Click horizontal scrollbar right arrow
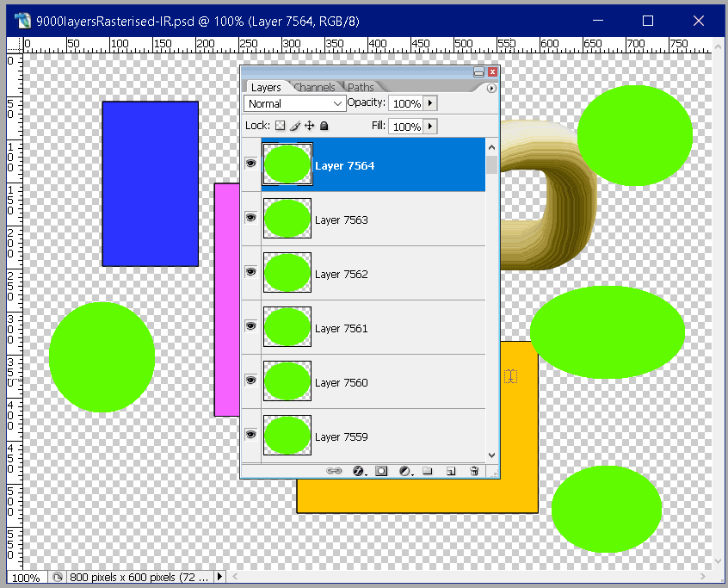 (x=702, y=577)
